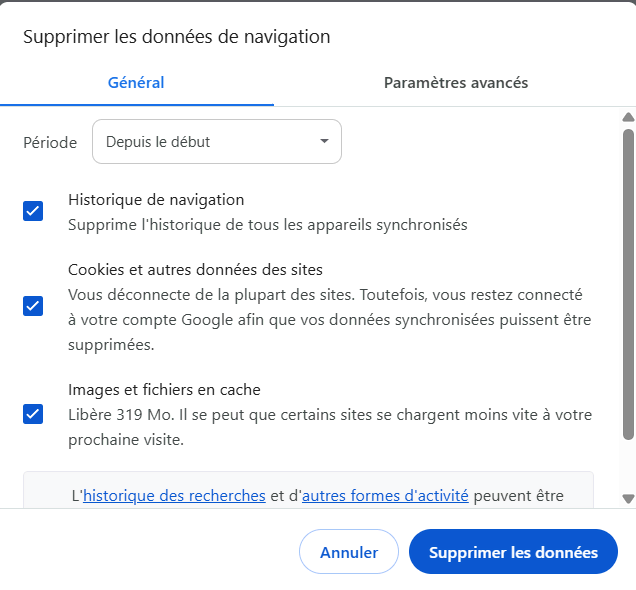Click the caret arrow in the Période box

pyautogui.click(x=324, y=142)
